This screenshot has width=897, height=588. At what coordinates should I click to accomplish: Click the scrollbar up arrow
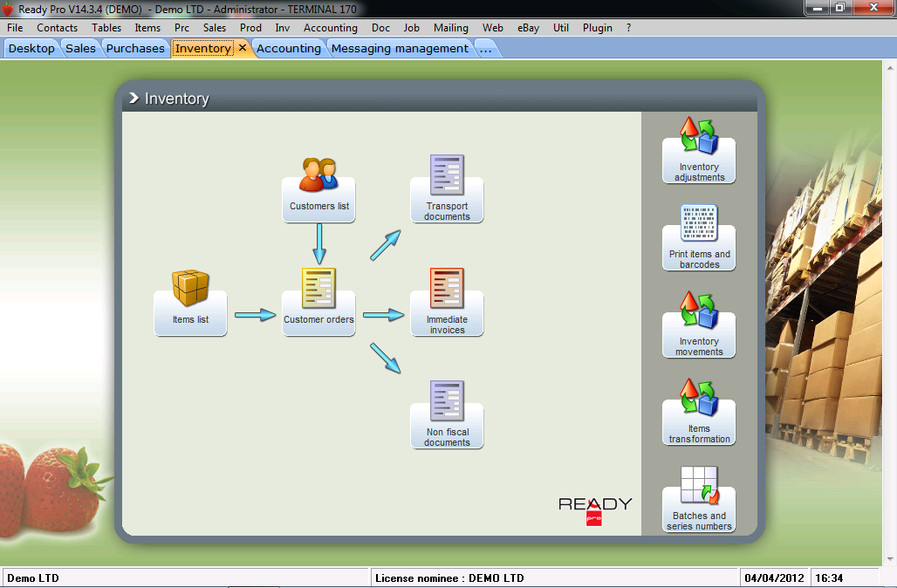coord(889,67)
